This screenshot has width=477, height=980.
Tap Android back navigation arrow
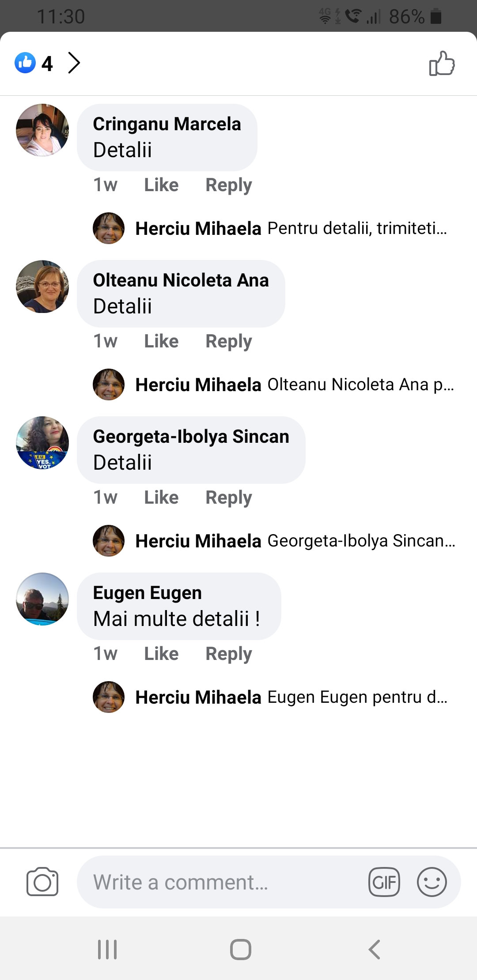point(375,949)
